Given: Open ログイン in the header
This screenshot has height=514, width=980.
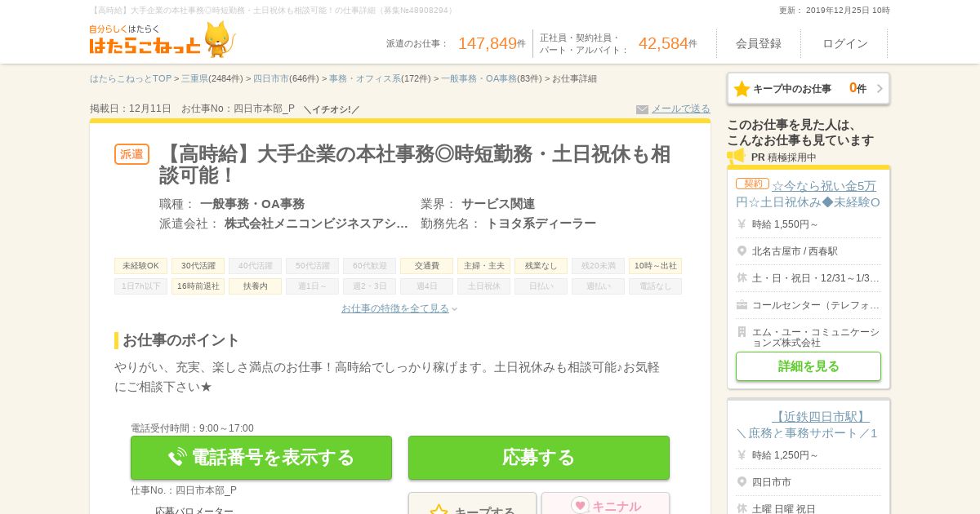Looking at the screenshot, I should click(845, 44).
